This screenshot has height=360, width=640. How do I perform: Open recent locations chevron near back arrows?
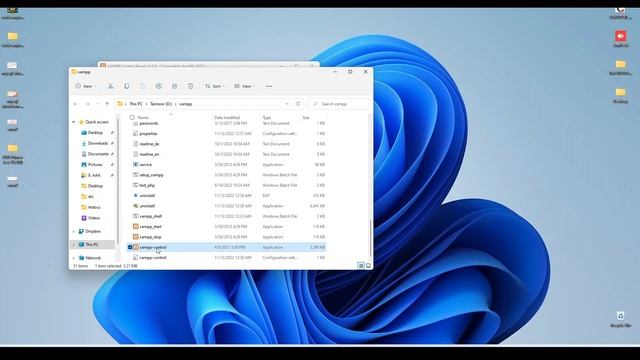[x=97, y=104]
